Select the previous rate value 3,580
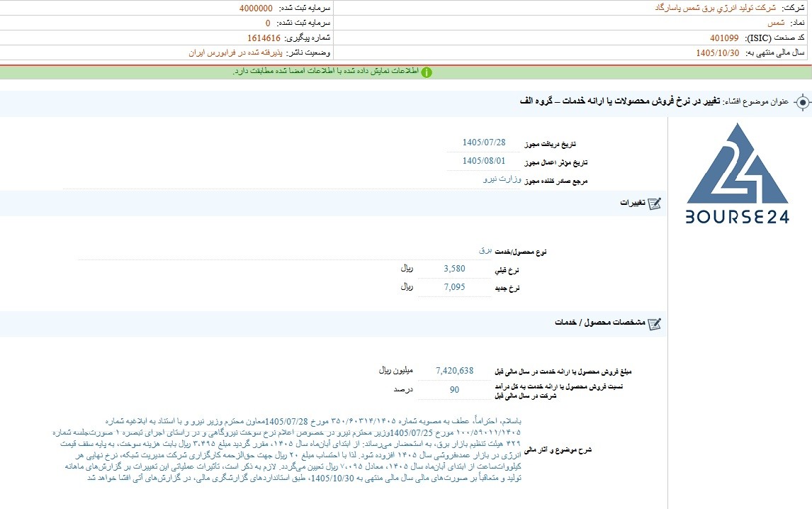Screen dimensions: 812x509 tap(454, 269)
